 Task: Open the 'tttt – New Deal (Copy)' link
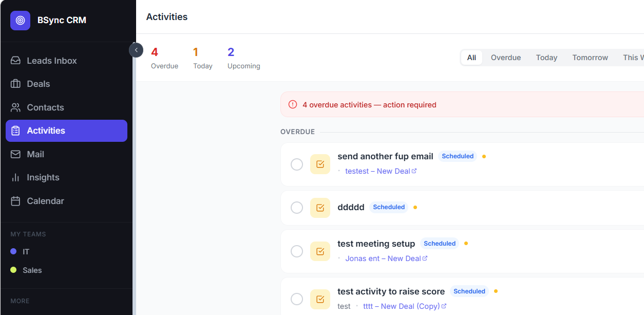tap(402, 306)
